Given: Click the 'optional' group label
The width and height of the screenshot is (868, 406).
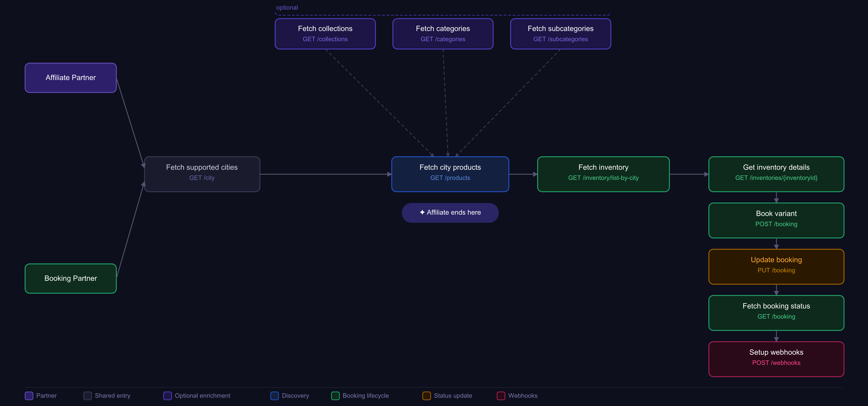Looking at the screenshot, I should click(x=287, y=7).
